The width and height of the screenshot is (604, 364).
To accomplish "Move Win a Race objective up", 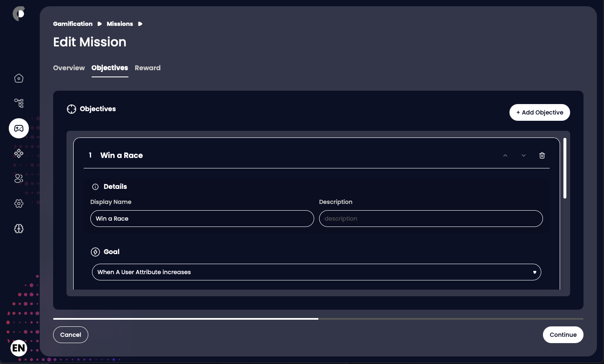I will (x=505, y=155).
